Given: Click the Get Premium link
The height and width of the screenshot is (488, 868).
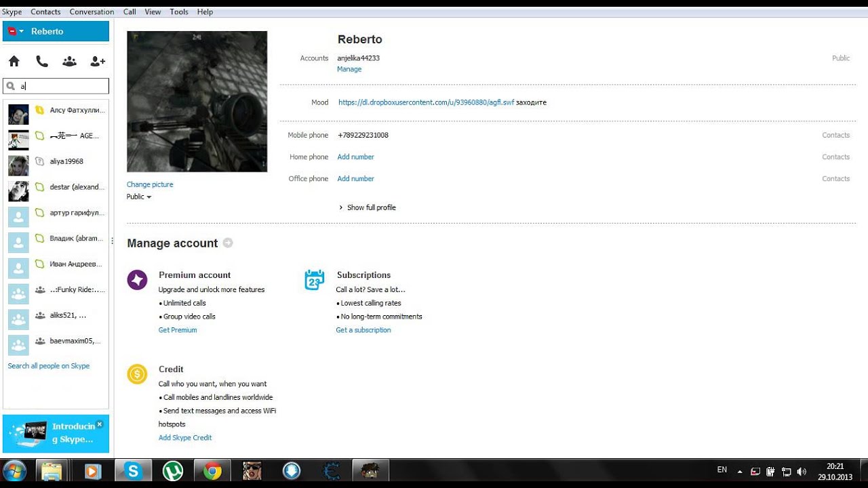Looking at the screenshot, I should point(178,330).
